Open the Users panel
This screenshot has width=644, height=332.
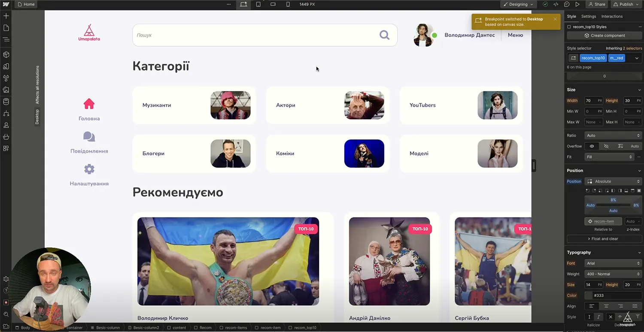(x=6, y=125)
